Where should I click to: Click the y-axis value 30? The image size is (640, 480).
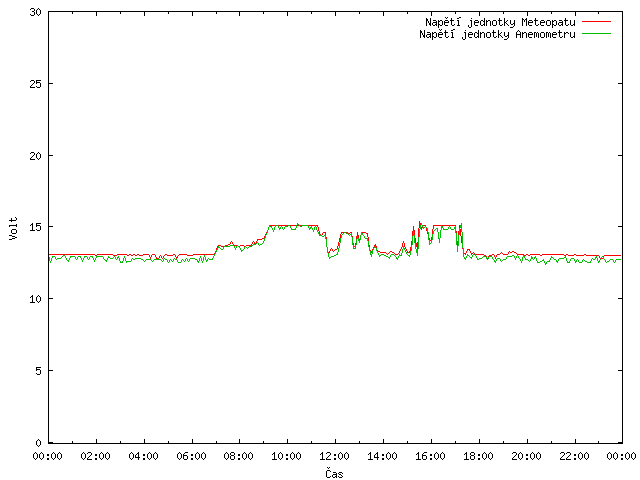click(36, 12)
